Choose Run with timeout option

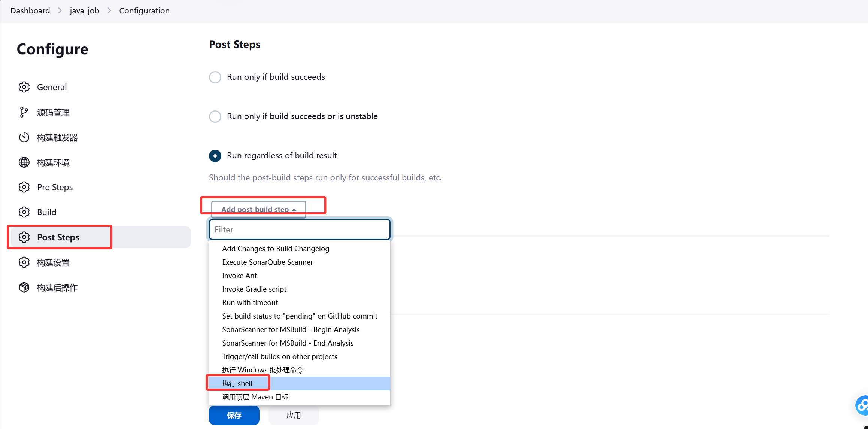300,302
